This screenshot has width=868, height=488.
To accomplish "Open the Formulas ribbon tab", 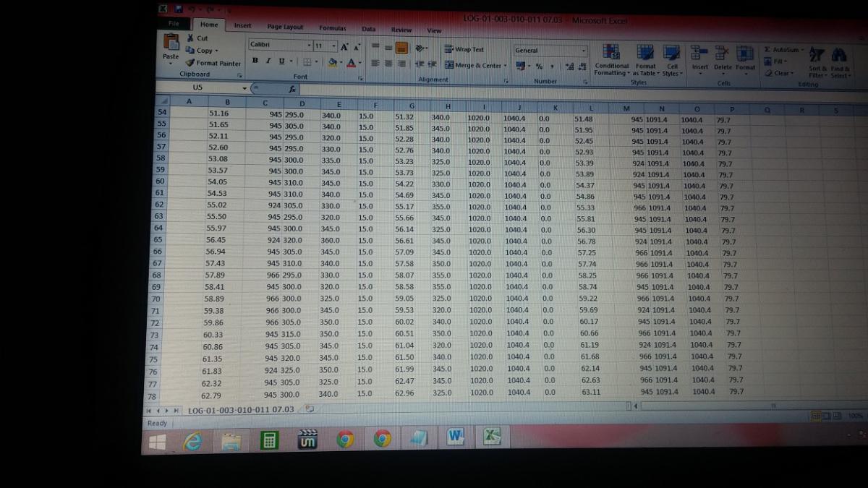I will coord(333,28).
